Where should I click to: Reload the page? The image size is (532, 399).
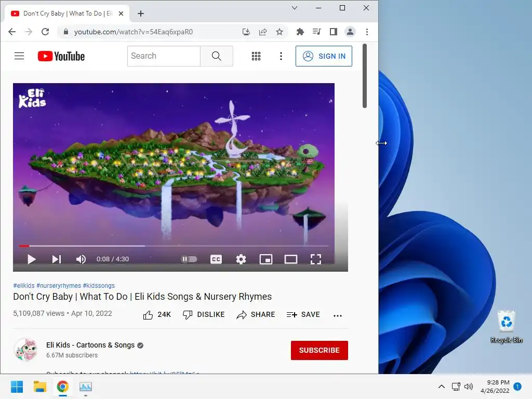tap(45, 32)
